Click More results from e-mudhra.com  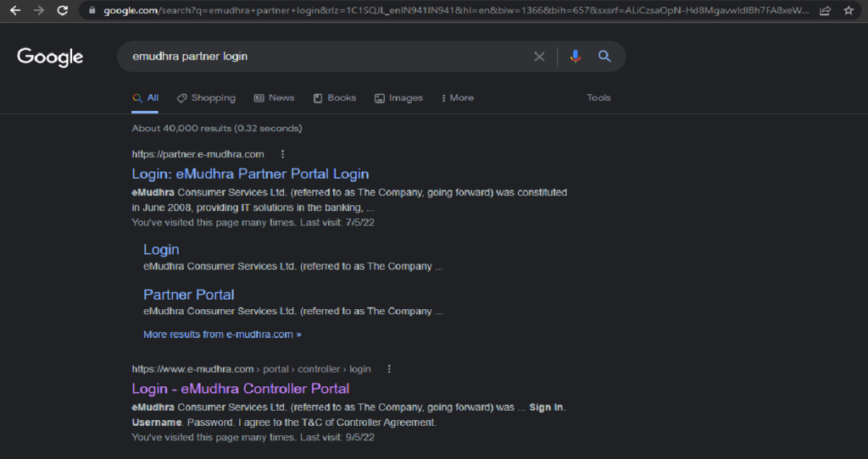[222, 335]
